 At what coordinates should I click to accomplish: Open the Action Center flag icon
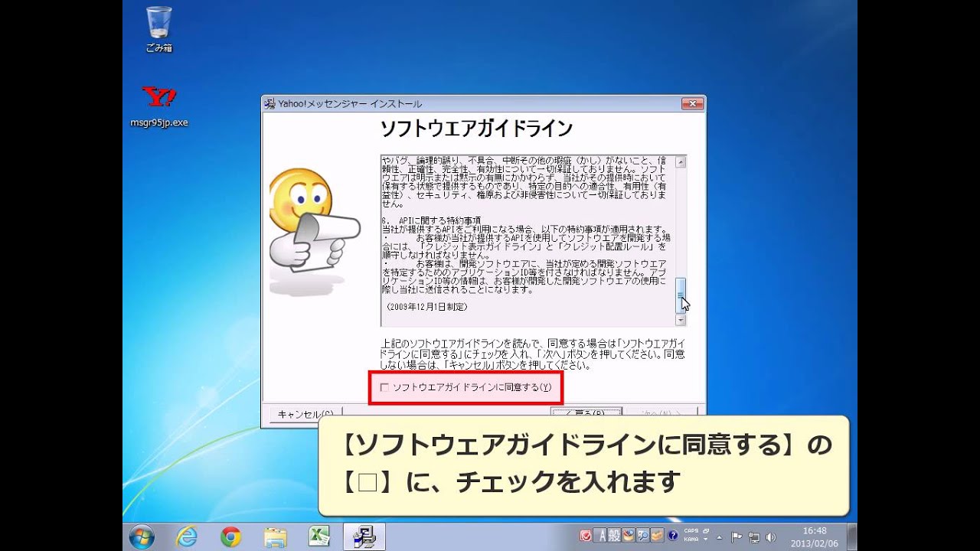(x=737, y=537)
